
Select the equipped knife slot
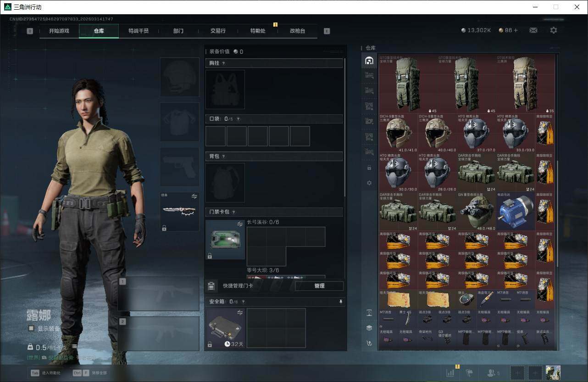(x=180, y=212)
